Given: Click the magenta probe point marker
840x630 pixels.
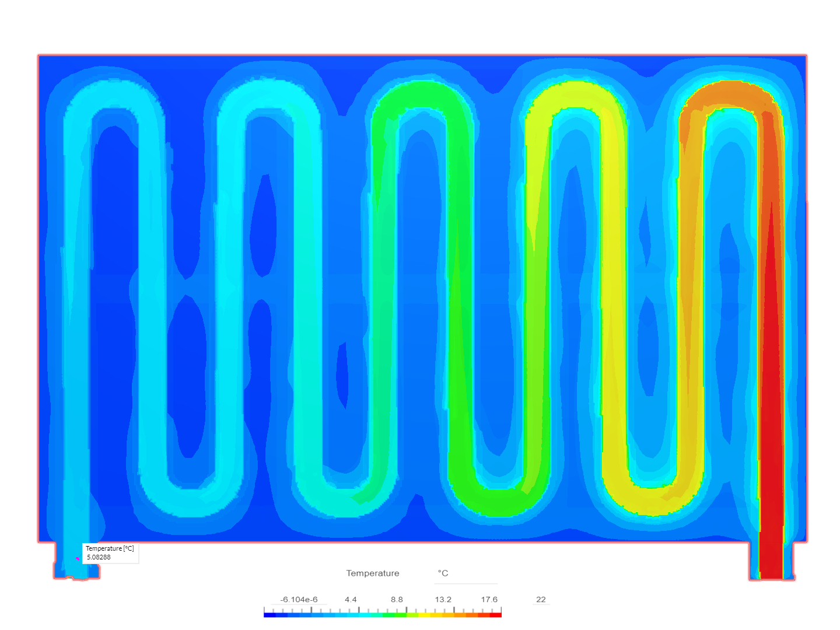Looking at the screenshot, I should point(78,559).
